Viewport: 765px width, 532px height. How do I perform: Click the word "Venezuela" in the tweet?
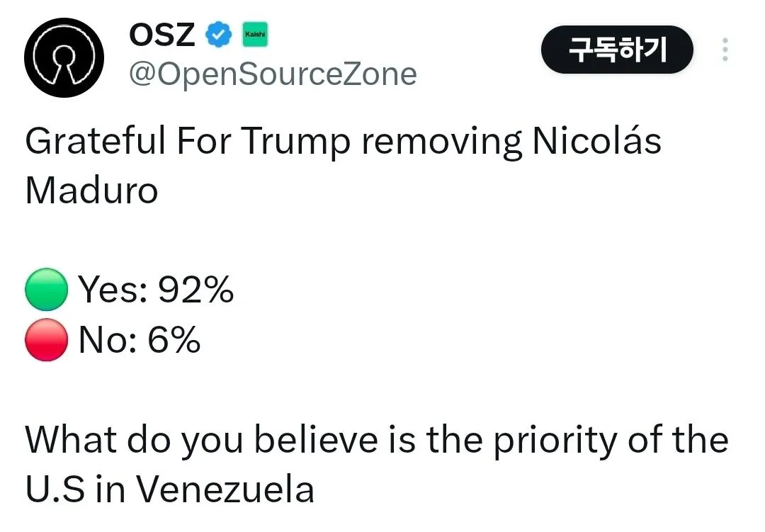(224, 489)
